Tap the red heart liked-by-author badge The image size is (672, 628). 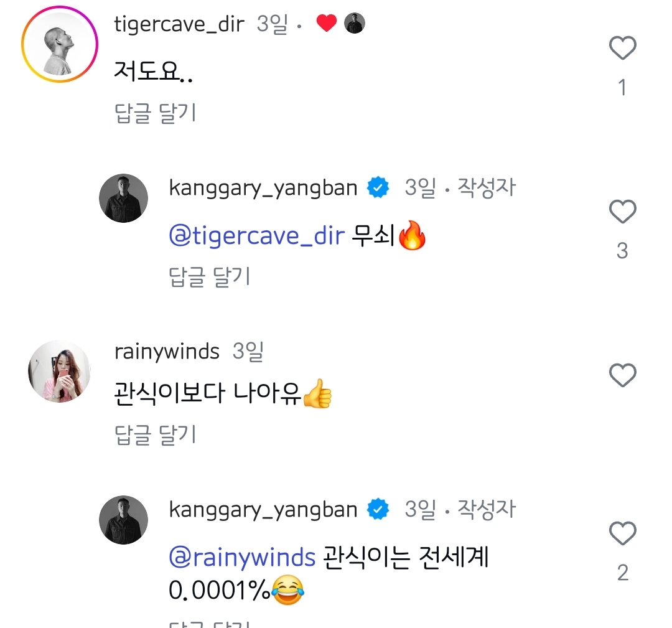[x=327, y=23]
